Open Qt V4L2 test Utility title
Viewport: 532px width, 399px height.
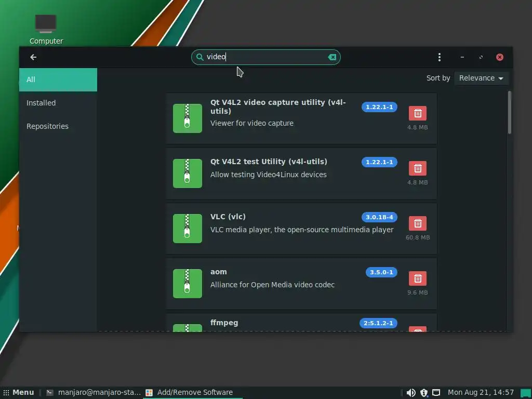point(269,162)
